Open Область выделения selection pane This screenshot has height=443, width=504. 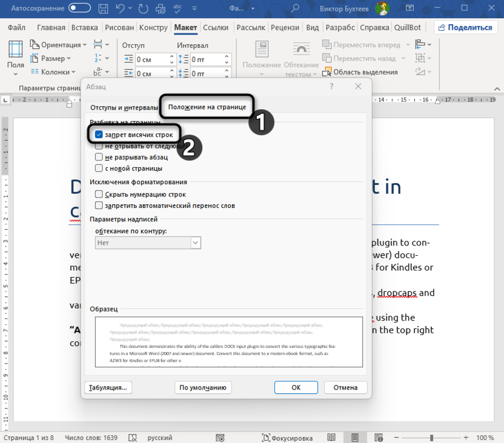pyautogui.click(x=360, y=72)
